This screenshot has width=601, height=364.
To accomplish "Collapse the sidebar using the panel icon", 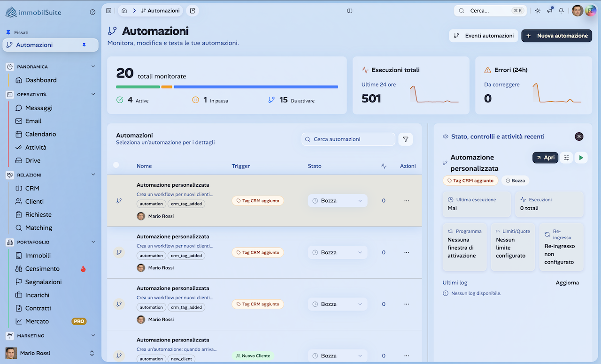I will pyautogui.click(x=108, y=10).
